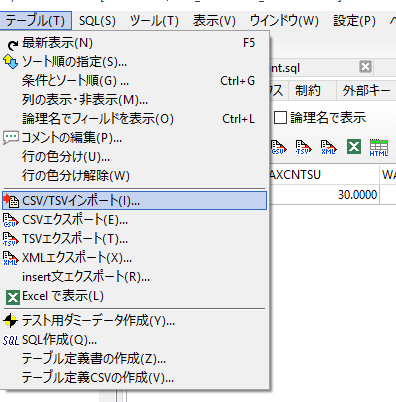Choose コメントの編集(P)... menu entry
The image size is (396, 402).
click(134, 137)
